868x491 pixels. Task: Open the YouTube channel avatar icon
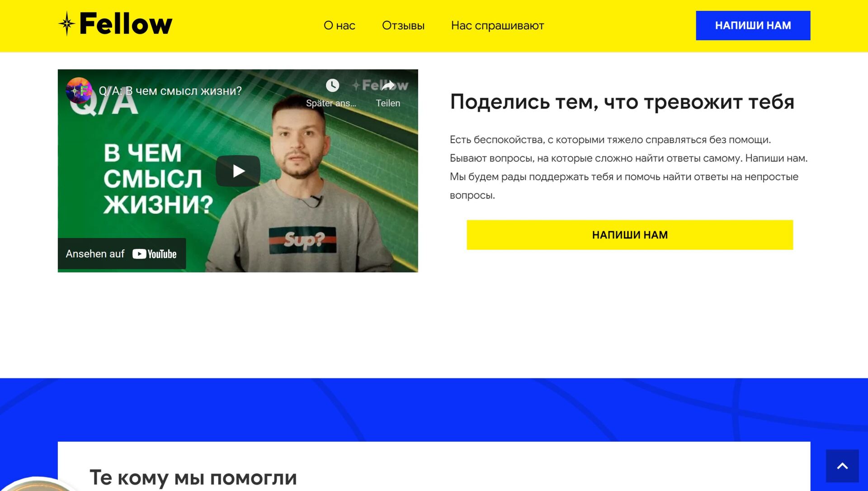point(79,91)
